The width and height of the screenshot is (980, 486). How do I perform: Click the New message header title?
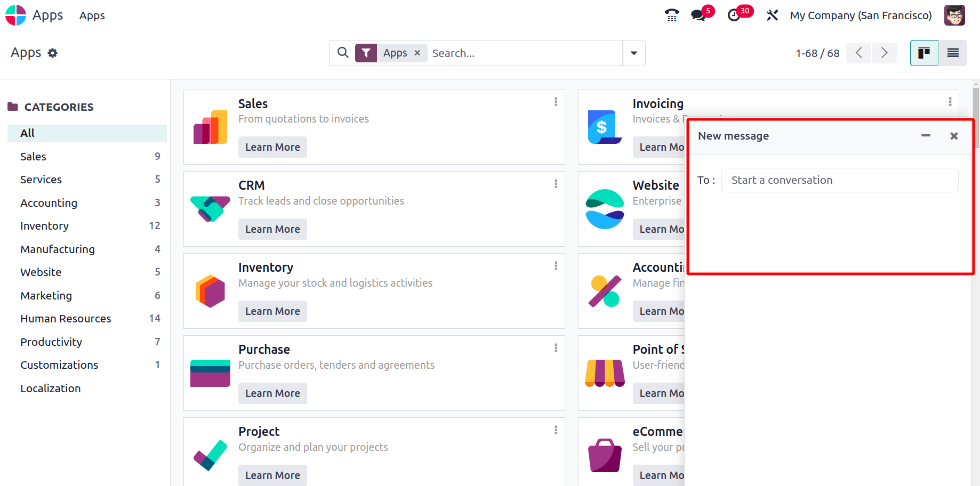coord(733,136)
